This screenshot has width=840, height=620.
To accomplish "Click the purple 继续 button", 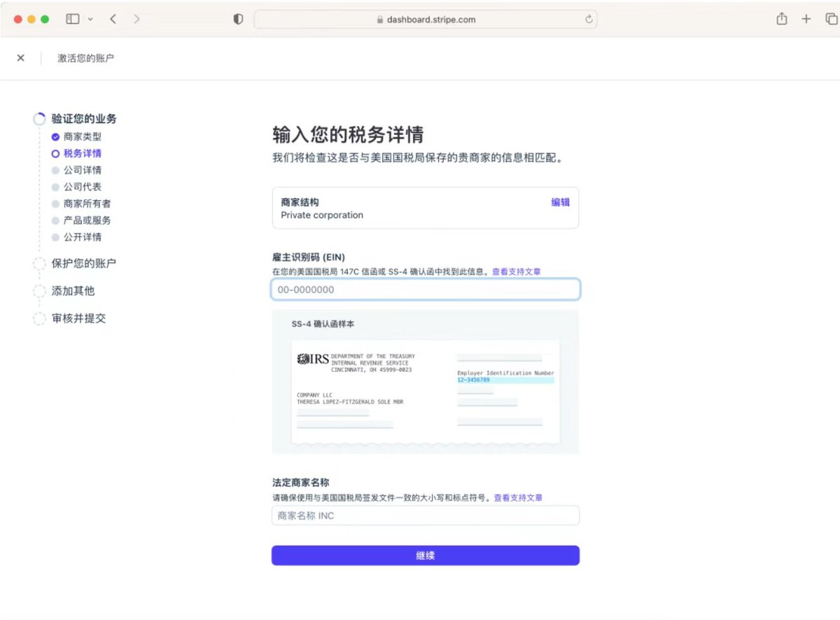I will click(426, 556).
